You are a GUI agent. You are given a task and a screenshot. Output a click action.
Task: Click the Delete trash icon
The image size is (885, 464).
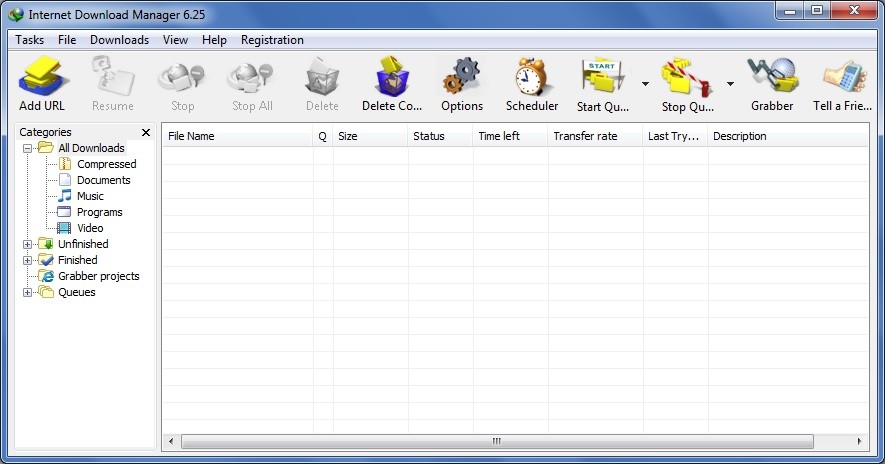point(322,77)
